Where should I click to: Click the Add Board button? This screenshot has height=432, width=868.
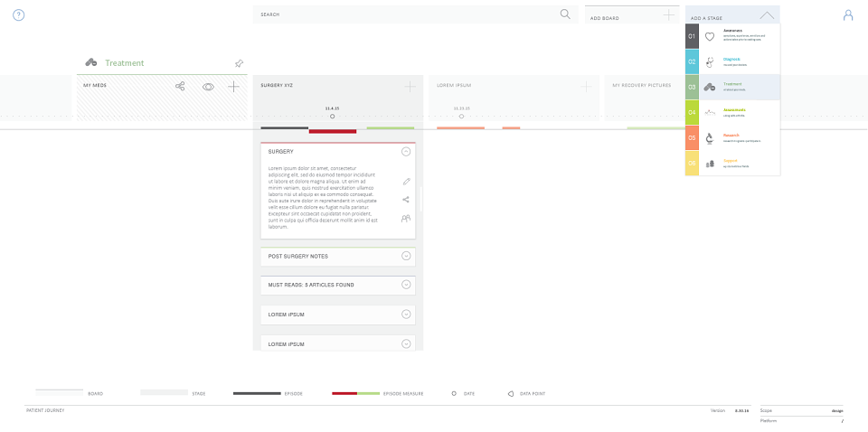pos(632,15)
